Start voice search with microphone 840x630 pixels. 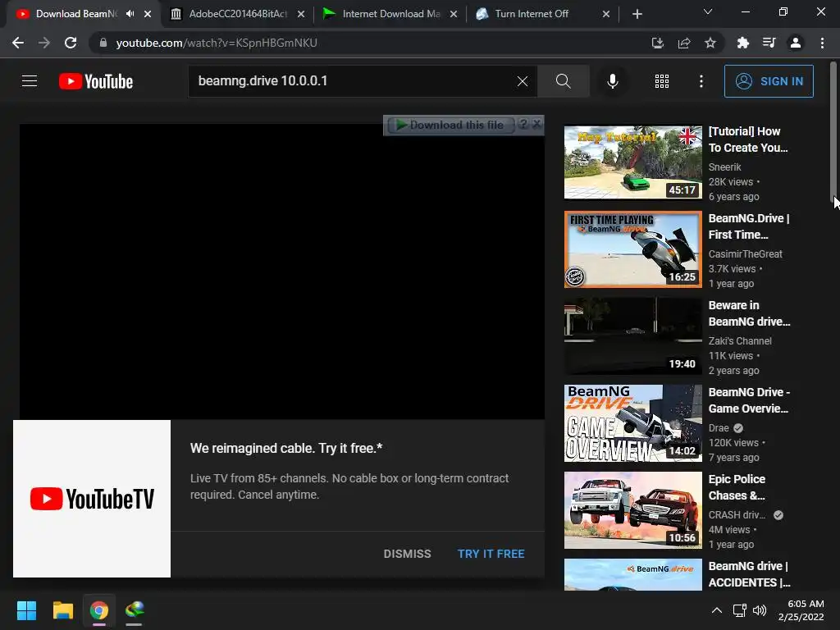612,81
